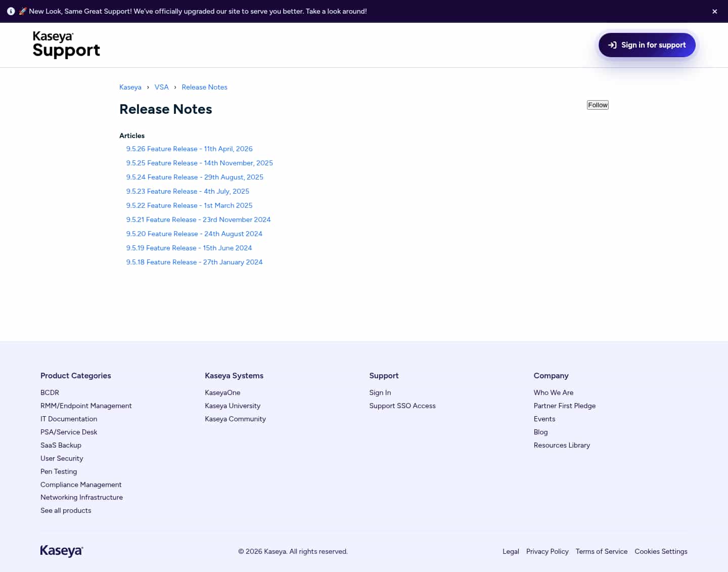The height and width of the screenshot is (572, 728).
Task: Open the BCDR footer link
Action: [50, 392]
